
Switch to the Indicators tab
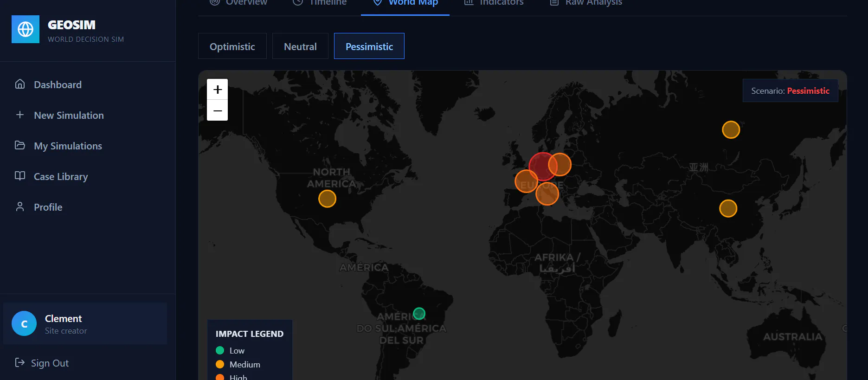[494, 3]
